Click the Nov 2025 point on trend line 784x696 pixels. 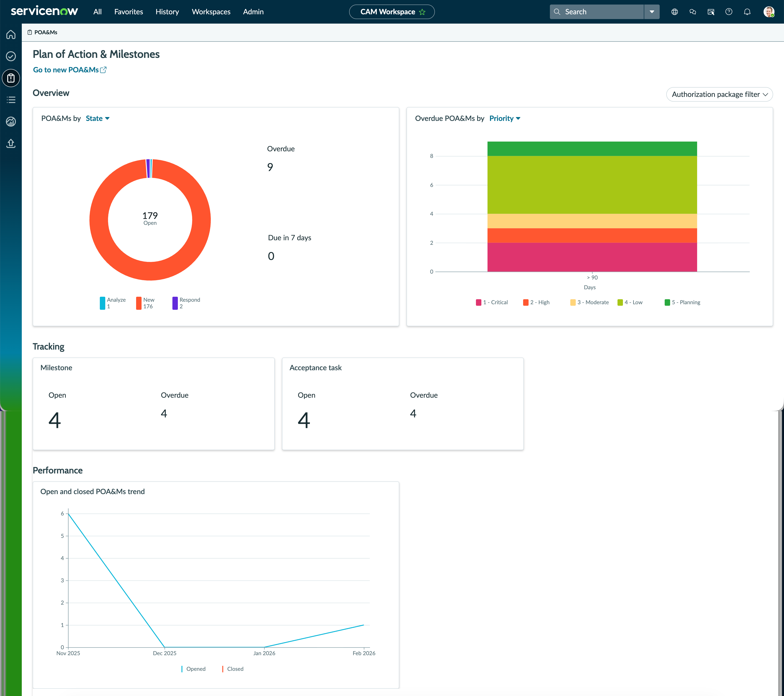[x=69, y=514]
